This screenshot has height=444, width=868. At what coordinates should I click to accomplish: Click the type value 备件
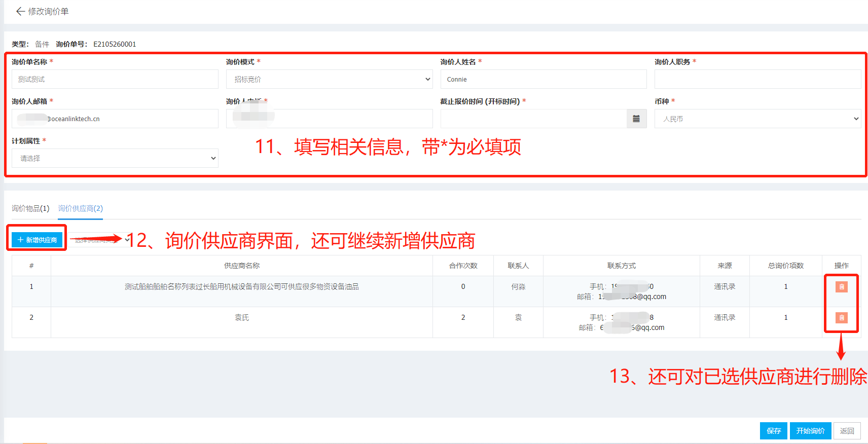coord(42,44)
